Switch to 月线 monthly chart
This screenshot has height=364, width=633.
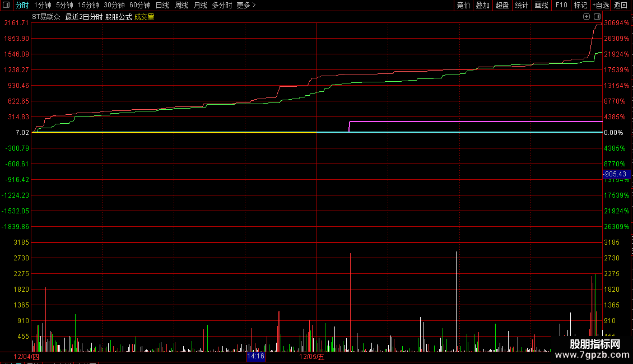[x=200, y=5]
